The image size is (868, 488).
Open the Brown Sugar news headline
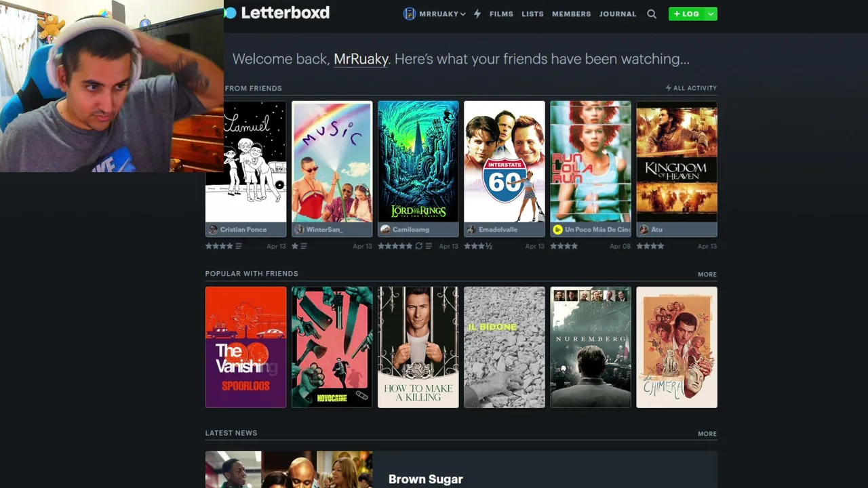(426, 479)
